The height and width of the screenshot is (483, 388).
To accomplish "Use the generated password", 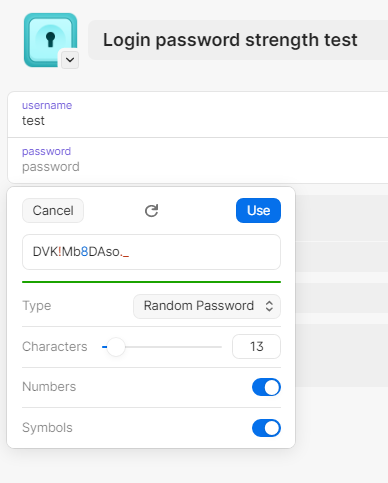I will point(258,211).
